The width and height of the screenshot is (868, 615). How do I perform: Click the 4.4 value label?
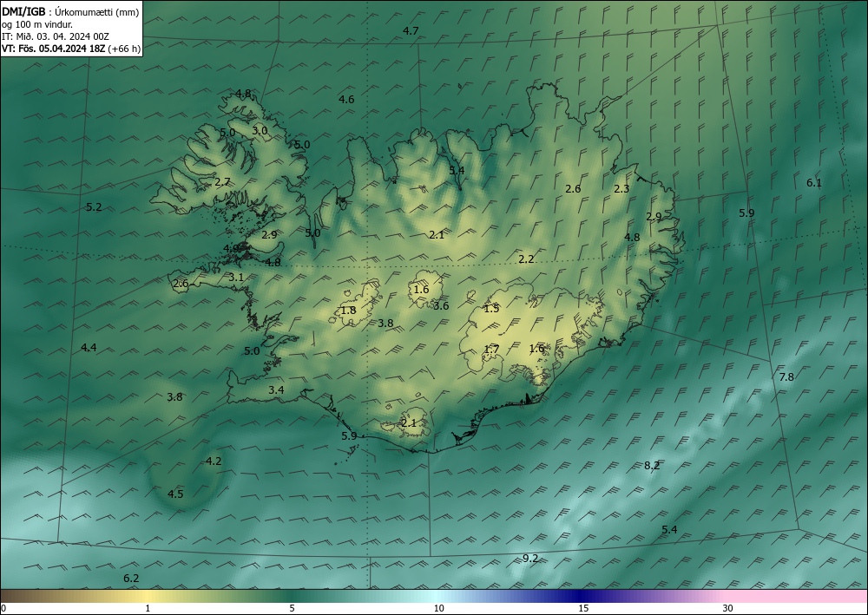pyautogui.click(x=89, y=348)
